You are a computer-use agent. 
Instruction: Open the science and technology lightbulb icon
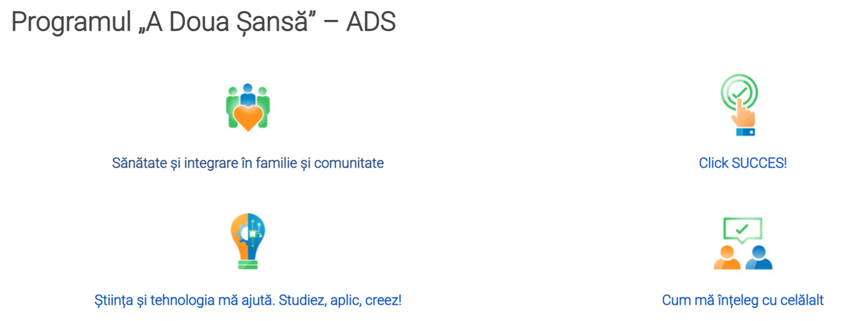(x=247, y=241)
